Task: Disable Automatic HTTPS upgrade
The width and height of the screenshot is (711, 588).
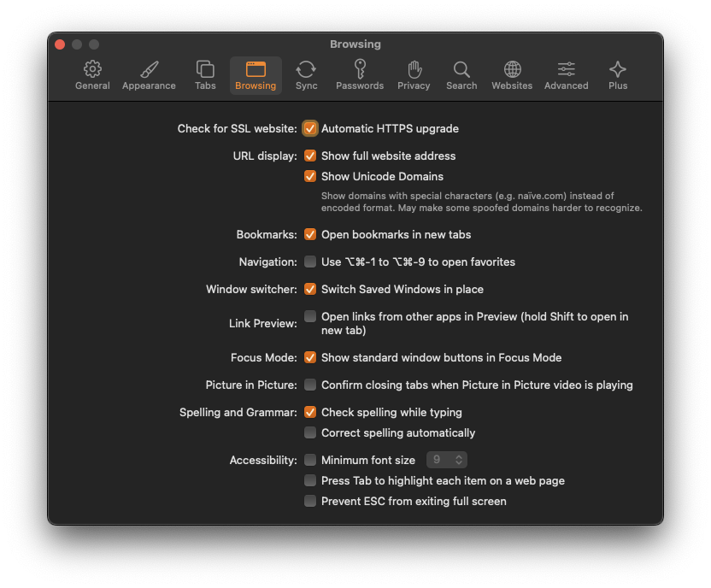Action: [310, 128]
